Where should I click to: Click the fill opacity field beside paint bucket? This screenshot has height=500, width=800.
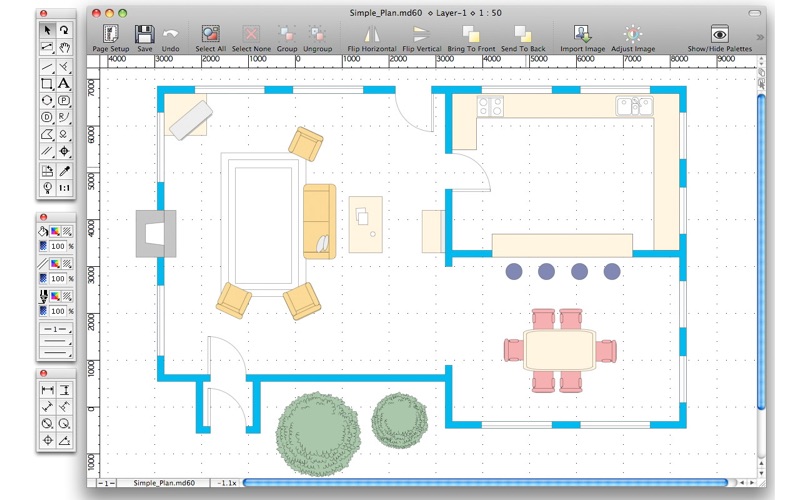coord(58,246)
